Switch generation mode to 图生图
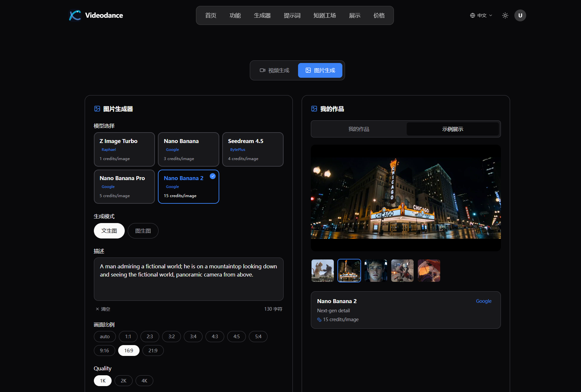 143,231
